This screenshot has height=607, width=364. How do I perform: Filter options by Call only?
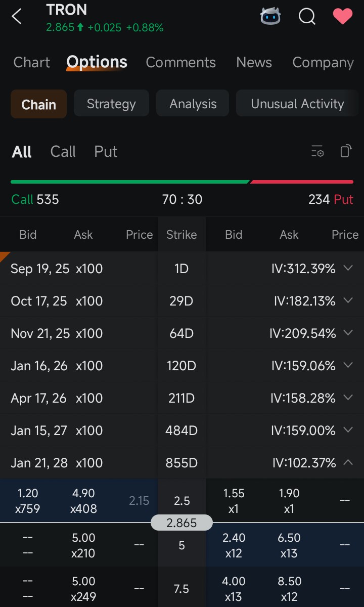[63, 151]
